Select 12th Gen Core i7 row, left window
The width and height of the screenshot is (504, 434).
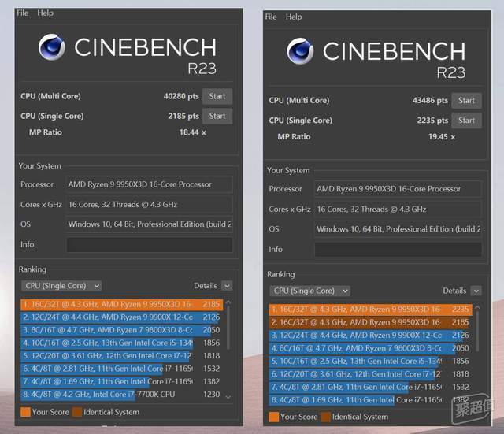tap(121, 356)
